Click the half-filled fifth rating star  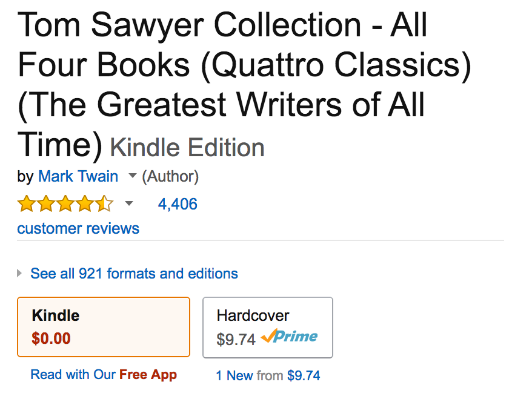pyautogui.click(x=104, y=204)
